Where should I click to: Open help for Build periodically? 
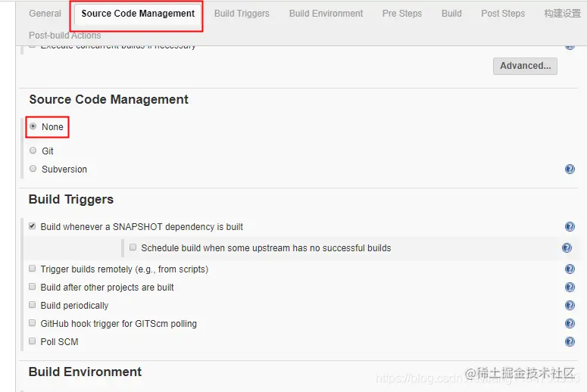570,305
